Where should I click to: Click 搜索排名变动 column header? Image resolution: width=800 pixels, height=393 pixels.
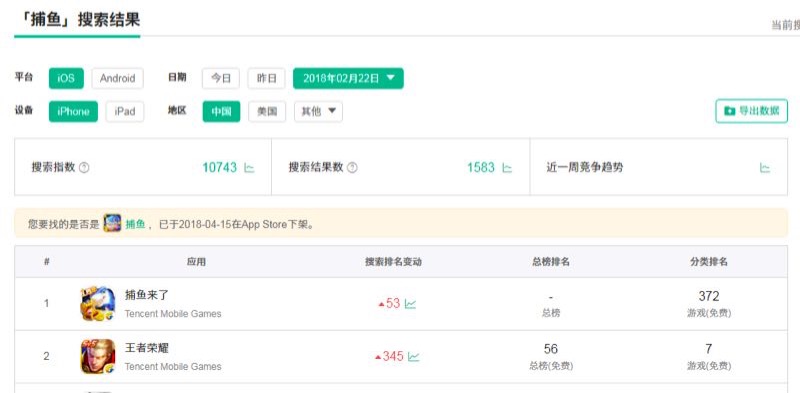(393, 262)
